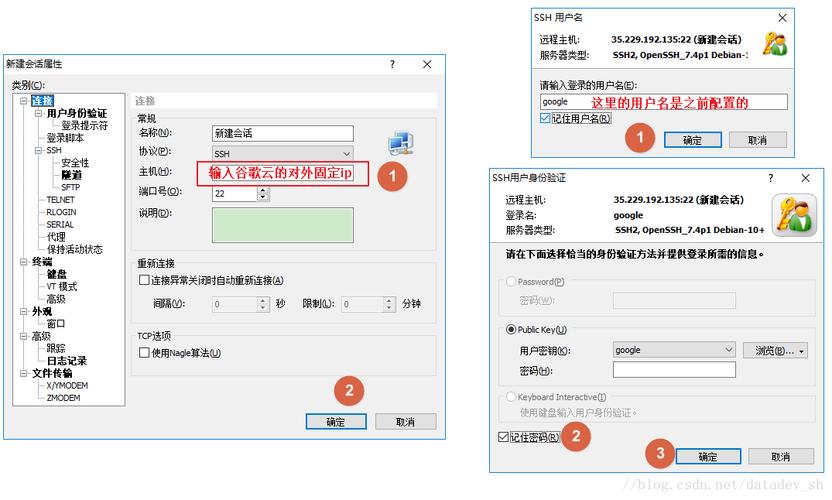
Task: Collapse the 连接 tree node
Action: point(23,100)
